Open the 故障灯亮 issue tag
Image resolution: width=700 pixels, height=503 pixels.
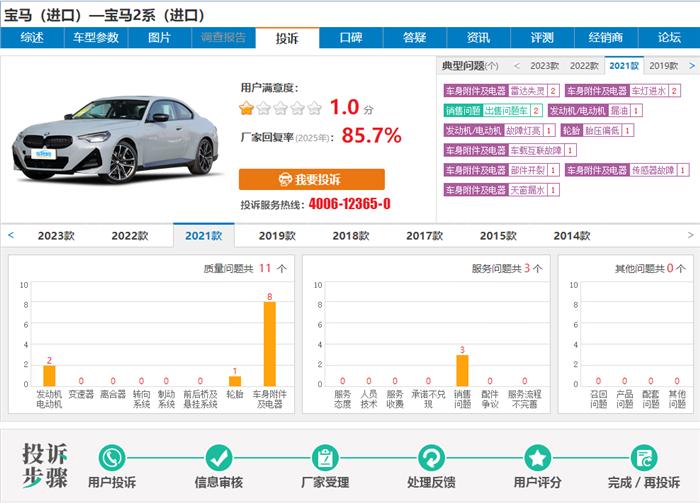tap(500, 130)
